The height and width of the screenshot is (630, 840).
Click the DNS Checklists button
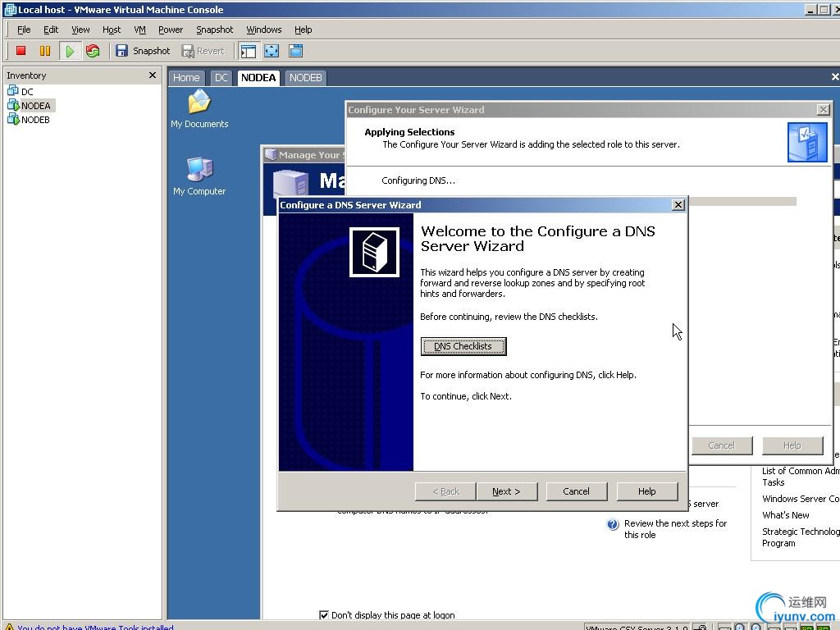[x=463, y=346]
